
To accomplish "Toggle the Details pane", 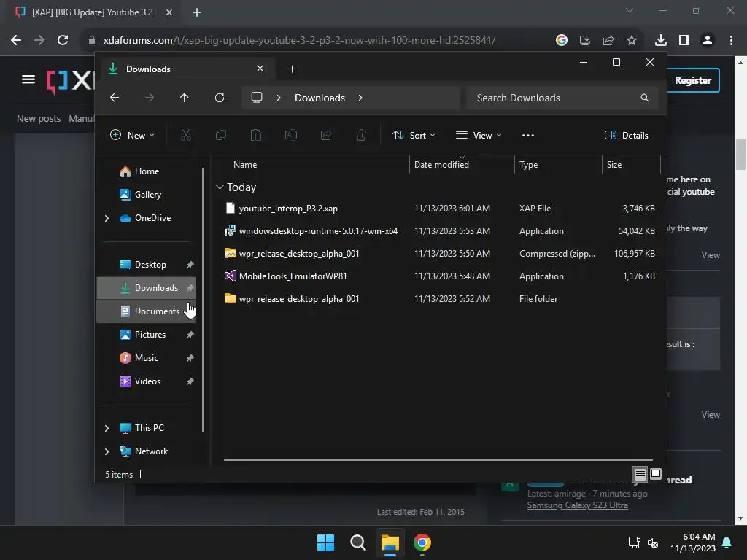I will 627,135.
